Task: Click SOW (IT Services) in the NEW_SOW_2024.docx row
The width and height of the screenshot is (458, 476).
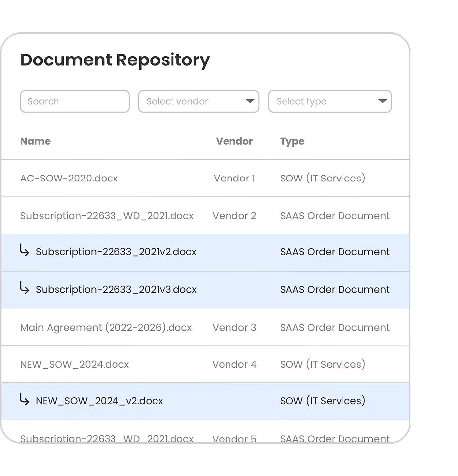Action: pos(323,364)
